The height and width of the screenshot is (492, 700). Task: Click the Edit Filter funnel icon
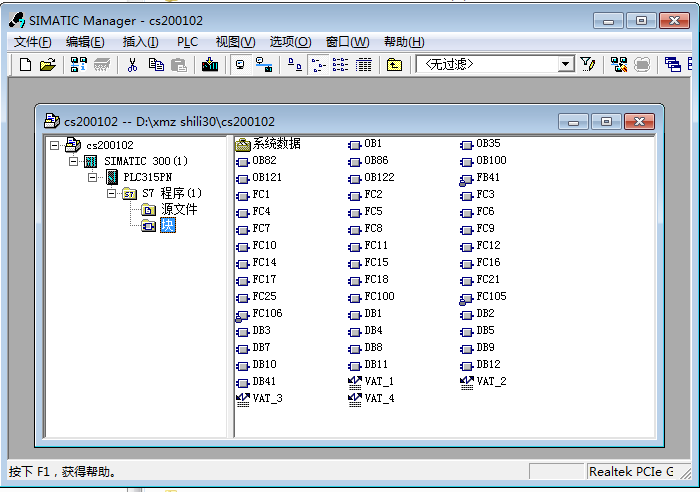coord(588,65)
